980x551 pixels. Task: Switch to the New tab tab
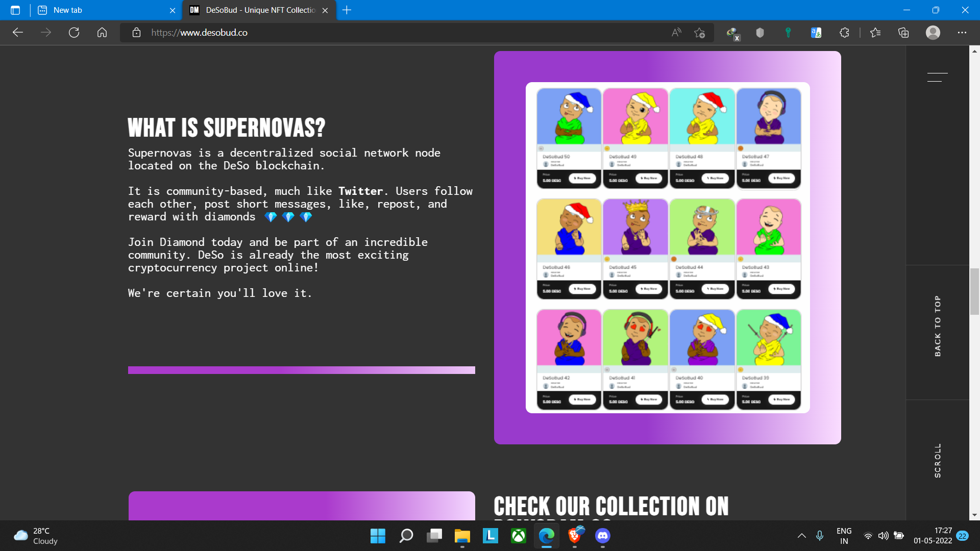tap(102, 10)
